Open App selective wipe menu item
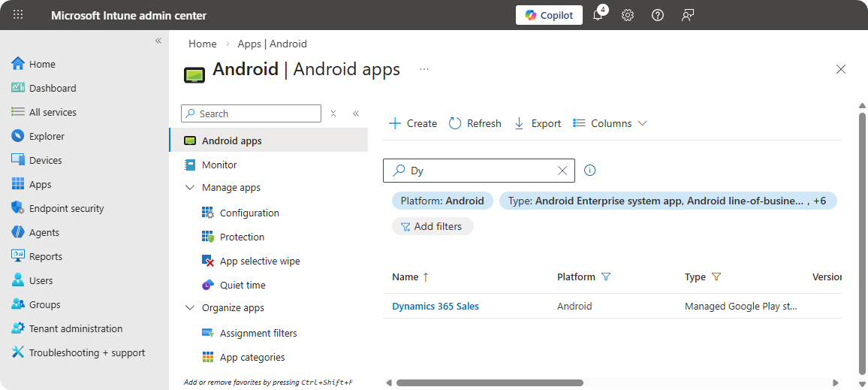 [x=259, y=261]
